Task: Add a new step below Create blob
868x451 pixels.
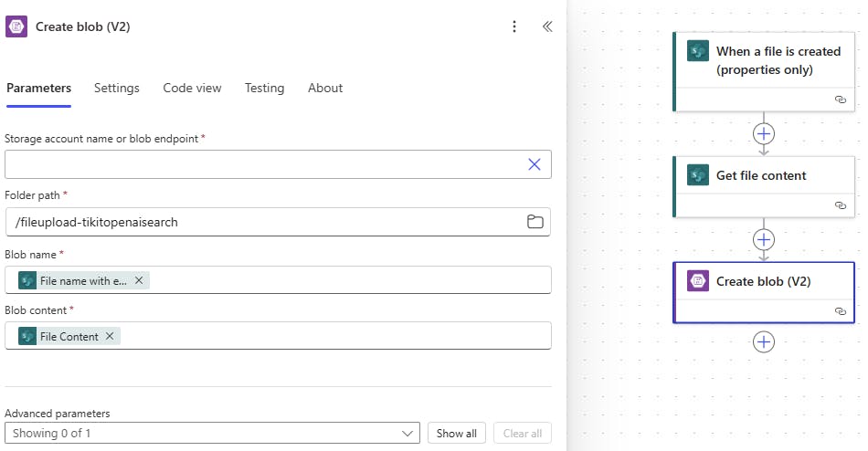Action: [764, 341]
